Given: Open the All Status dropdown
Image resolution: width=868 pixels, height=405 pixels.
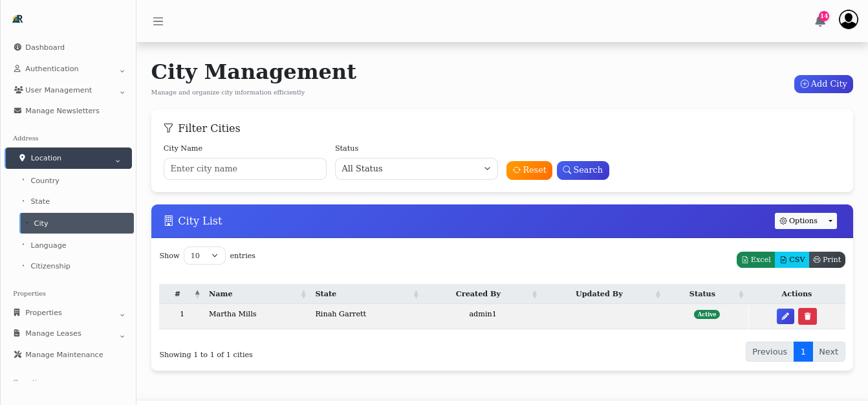Looking at the screenshot, I should (x=416, y=168).
